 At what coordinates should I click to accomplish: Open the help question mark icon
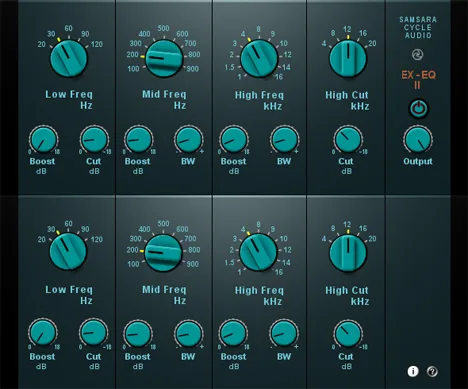(432, 371)
